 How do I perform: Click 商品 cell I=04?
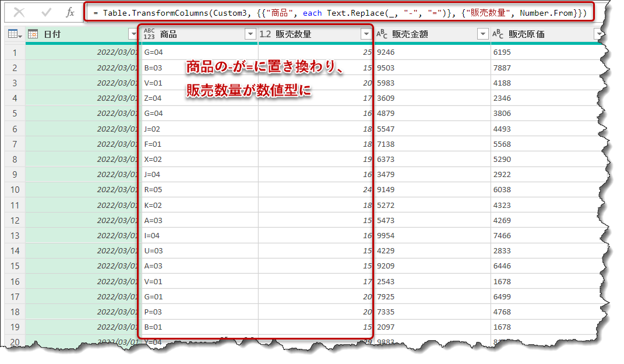pyautogui.click(x=200, y=236)
